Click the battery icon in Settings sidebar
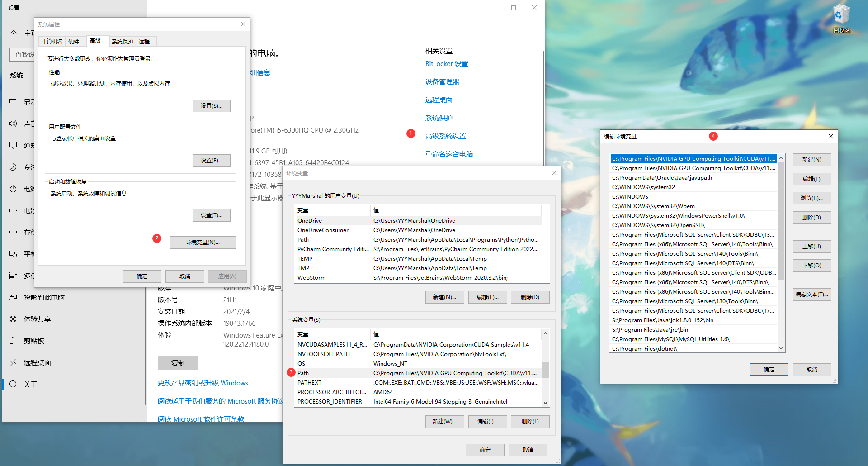 tap(13, 210)
